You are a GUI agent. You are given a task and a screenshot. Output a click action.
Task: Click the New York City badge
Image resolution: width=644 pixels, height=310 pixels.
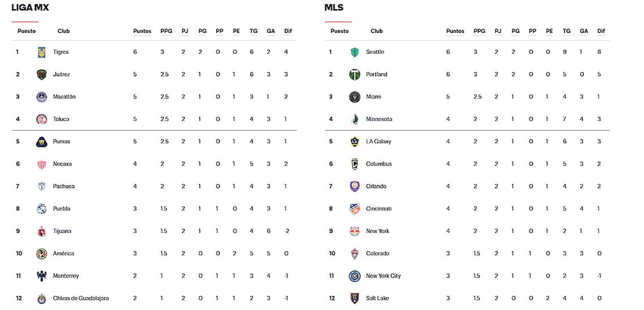[x=354, y=276]
